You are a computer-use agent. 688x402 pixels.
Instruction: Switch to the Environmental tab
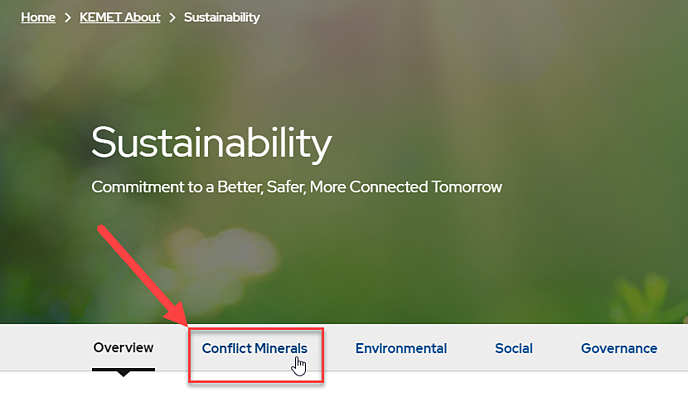tap(401, 348)
